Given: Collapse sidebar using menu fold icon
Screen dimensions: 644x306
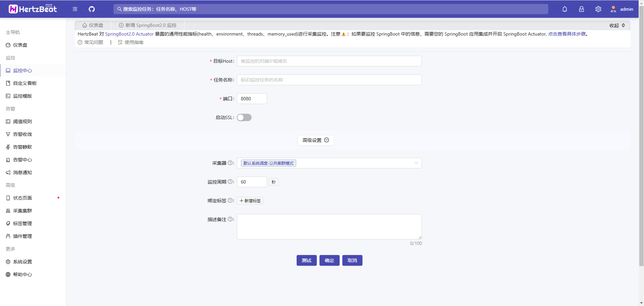Looking at the screenshot, I should (75, 9).
